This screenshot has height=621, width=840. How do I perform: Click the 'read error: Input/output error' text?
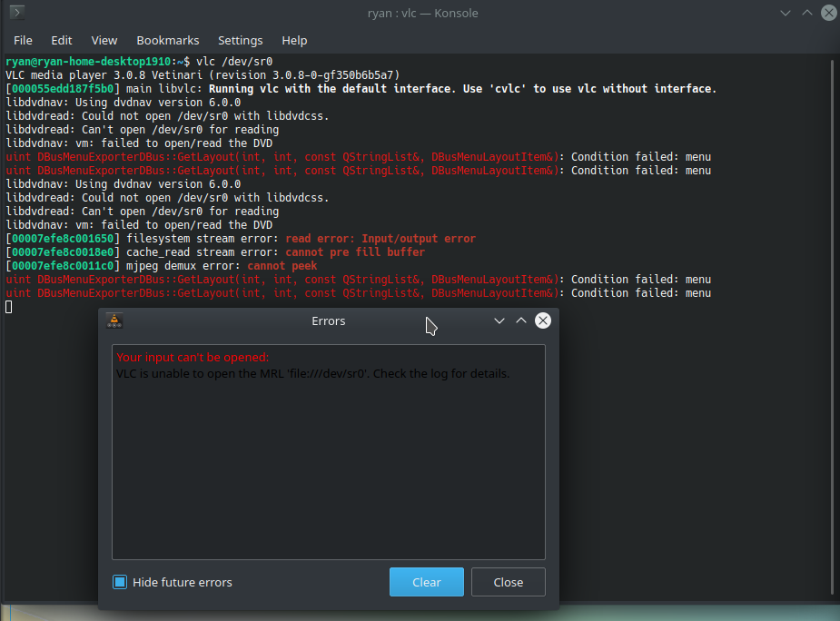click(380, 239)
